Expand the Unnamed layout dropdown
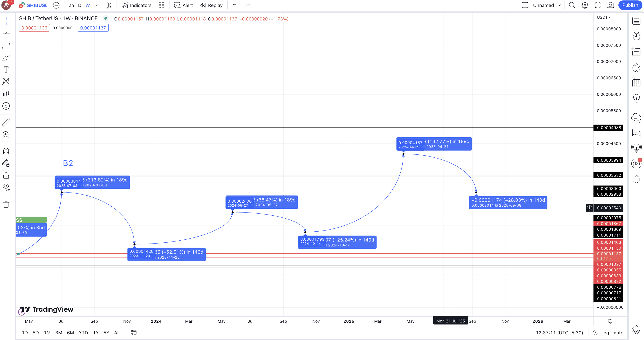Viewport: 644px width, 340px height. pos(559,5)
